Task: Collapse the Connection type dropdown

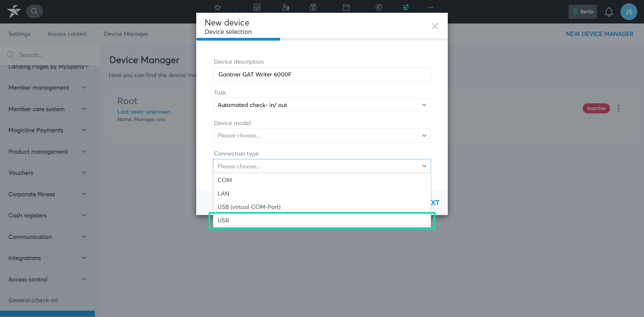Action: [x=322, y=166]
